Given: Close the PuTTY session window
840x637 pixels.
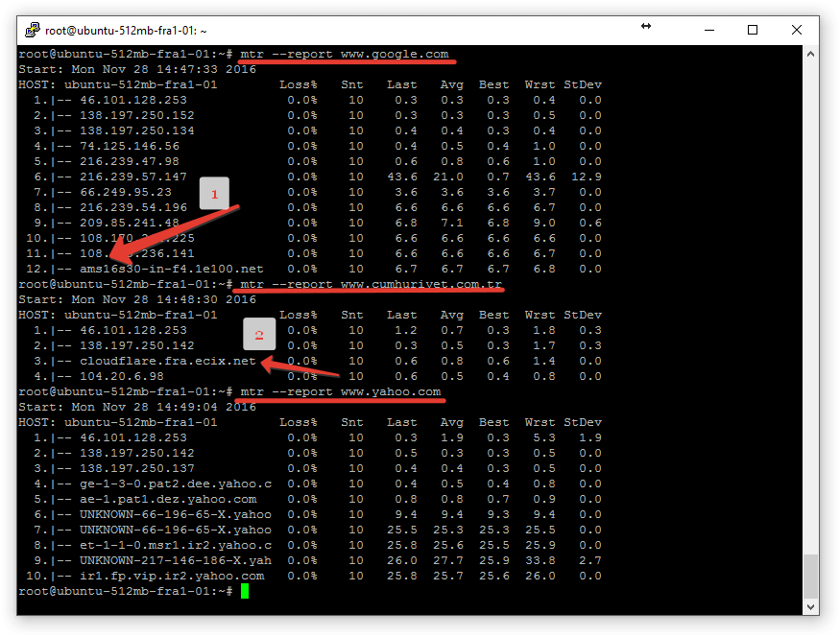Looking at the screenshot, I should point(797,30).
